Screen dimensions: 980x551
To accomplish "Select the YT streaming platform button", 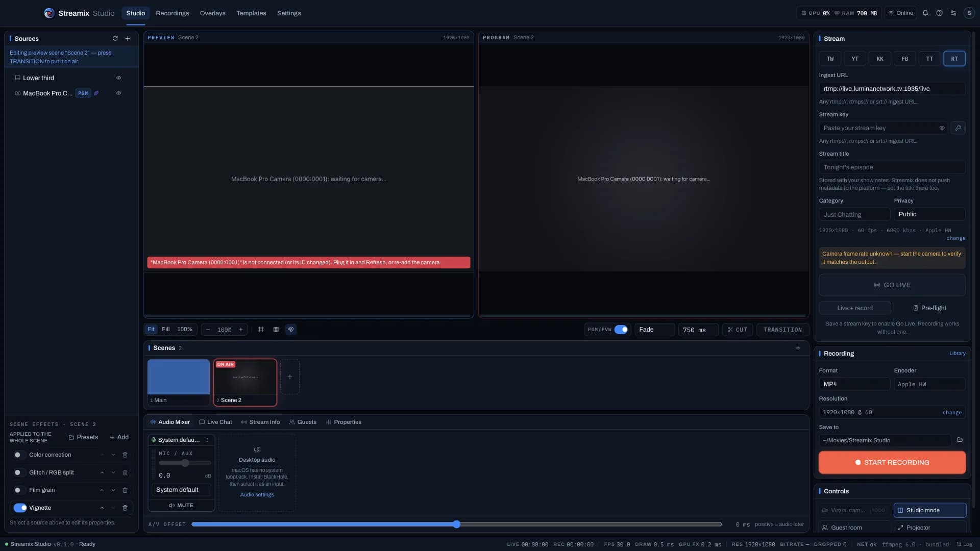I will tap(855, 59).
